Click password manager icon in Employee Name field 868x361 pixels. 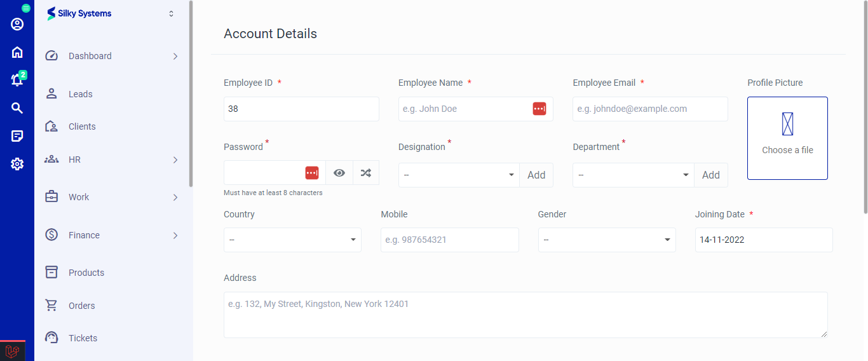[539, 109]
